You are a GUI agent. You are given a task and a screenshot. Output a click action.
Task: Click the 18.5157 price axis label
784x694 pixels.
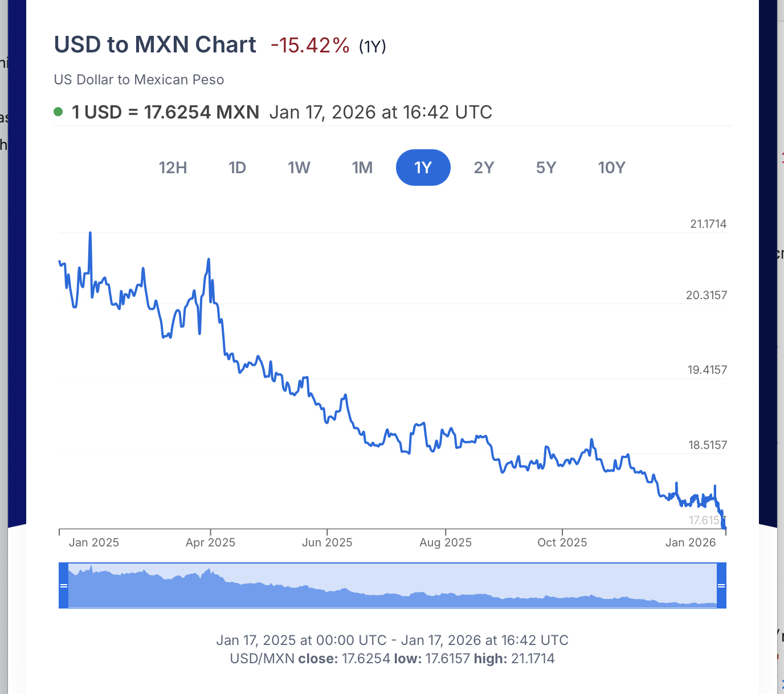708,445
